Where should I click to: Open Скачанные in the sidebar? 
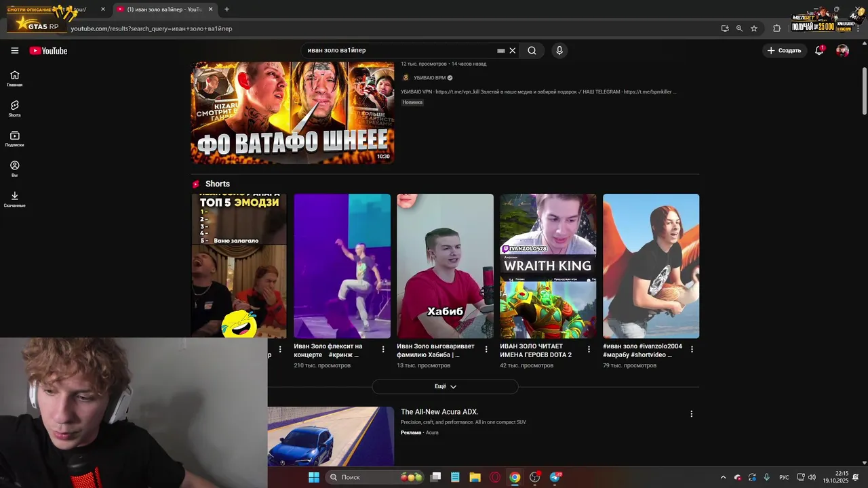point(14,199)
